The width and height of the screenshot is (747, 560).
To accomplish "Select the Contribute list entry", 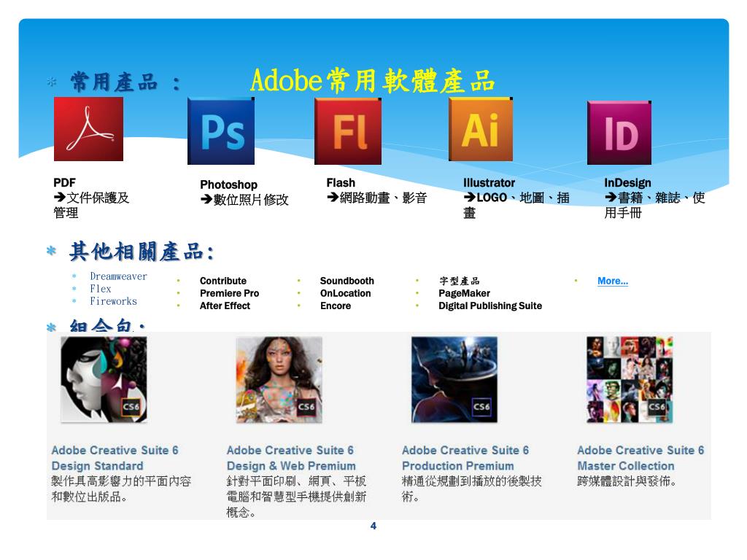I will click(223, 281).
